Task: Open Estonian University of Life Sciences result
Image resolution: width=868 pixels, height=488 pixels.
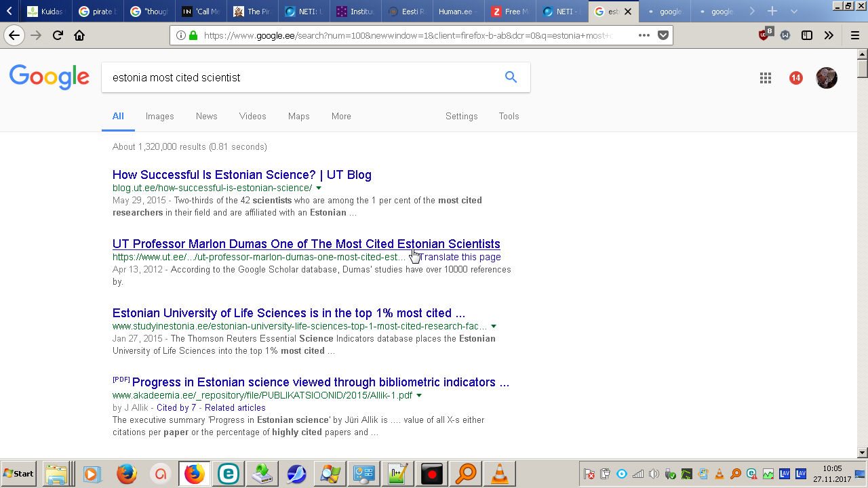Action: point(289,313)
